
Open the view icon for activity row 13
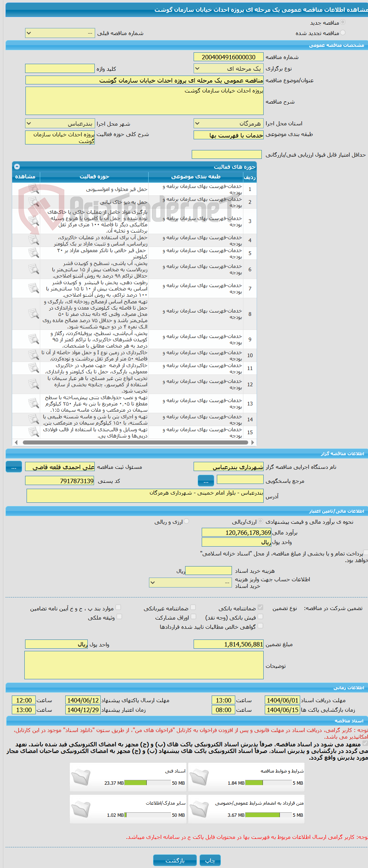[34, 404]
